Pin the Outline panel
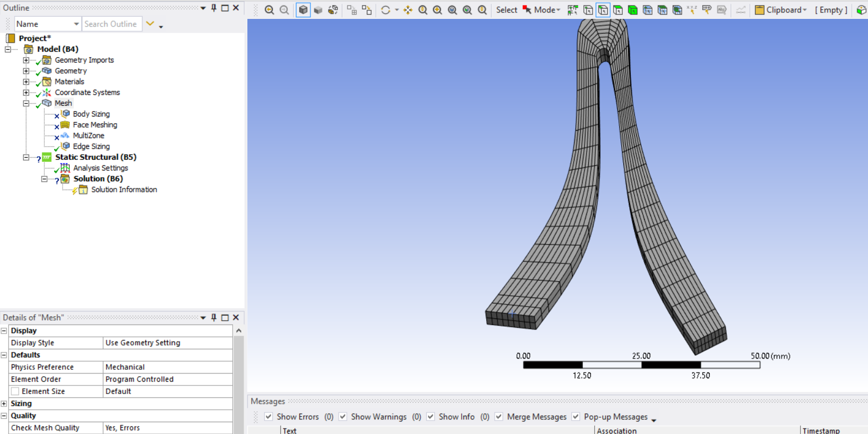The image size is (868, 434). 214,8
